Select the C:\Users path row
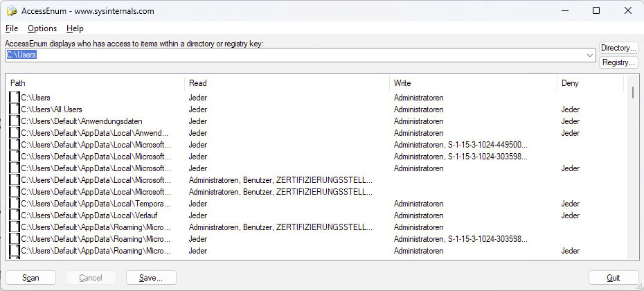644x291 pixels. point(36,98)
